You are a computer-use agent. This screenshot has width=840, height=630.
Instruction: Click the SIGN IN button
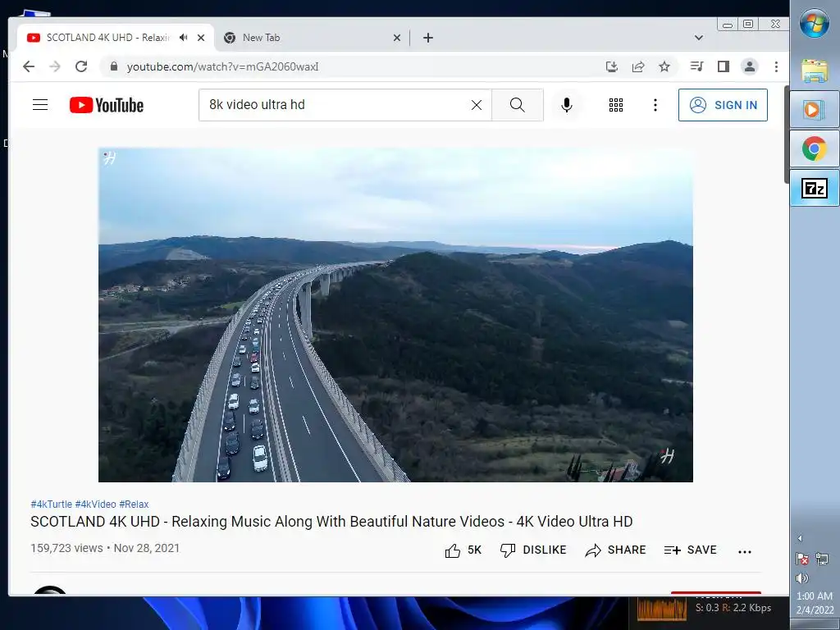[723, 105]
